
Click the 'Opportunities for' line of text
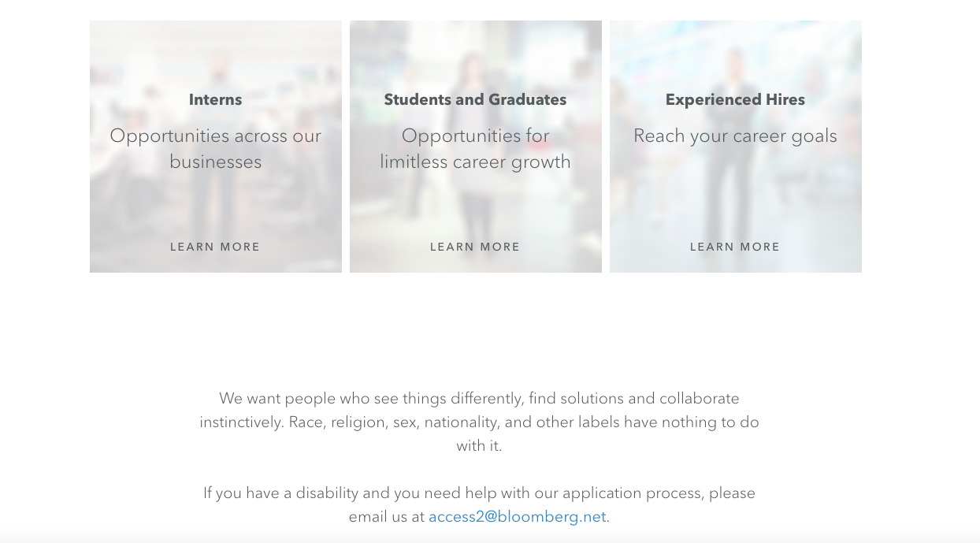click(x=475, y=136)
